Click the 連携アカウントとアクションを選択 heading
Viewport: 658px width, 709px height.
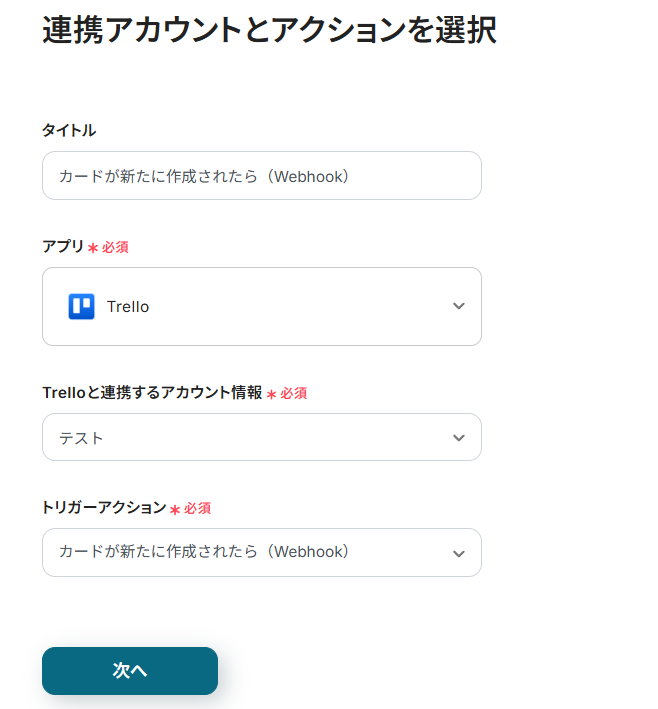(269, 30)
